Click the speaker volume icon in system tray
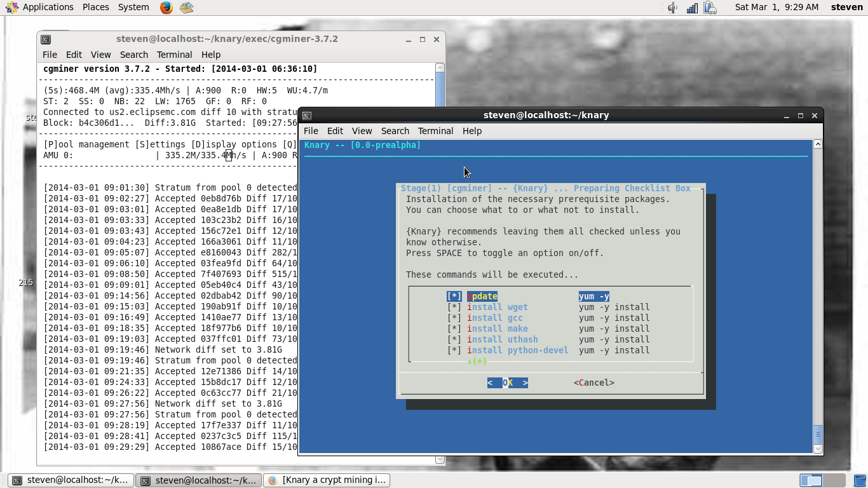The width and height of the screenshot is (868, 488). click(671, 7)
